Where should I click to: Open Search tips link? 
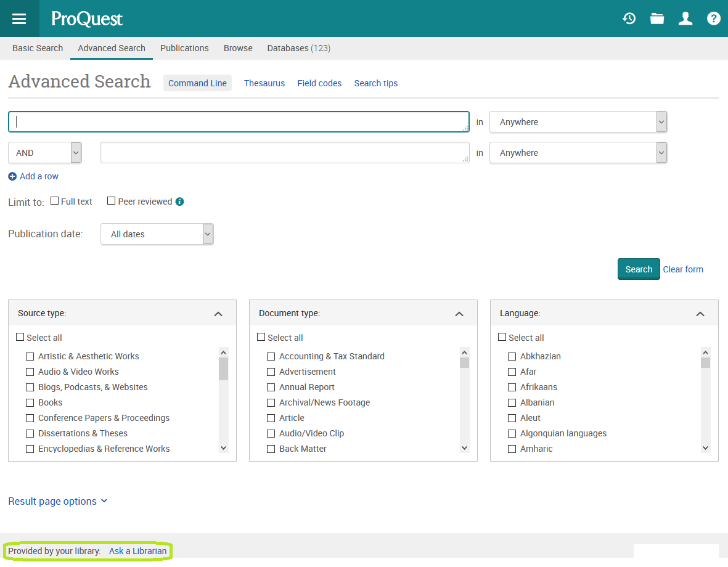(375, 83)
